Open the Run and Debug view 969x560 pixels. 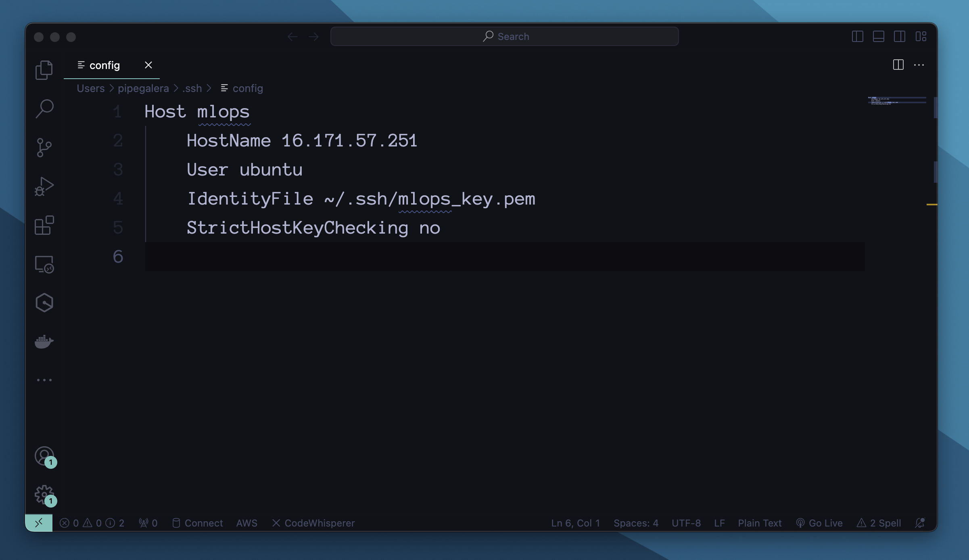tap(44, 186)
